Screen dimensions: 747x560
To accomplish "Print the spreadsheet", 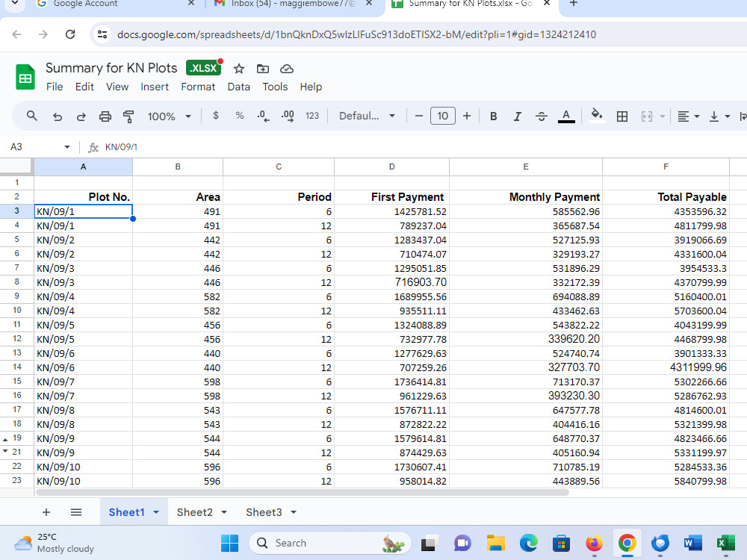I will 105,116.
